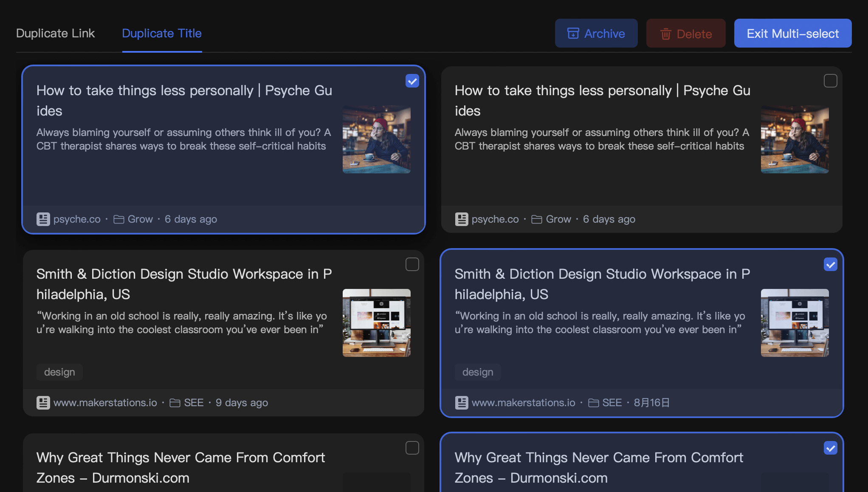Uncheck the selected Comfort Zones Durmonski card
Image resolution: width=868 pixels, height=492 pixels.
pos(830,448)
